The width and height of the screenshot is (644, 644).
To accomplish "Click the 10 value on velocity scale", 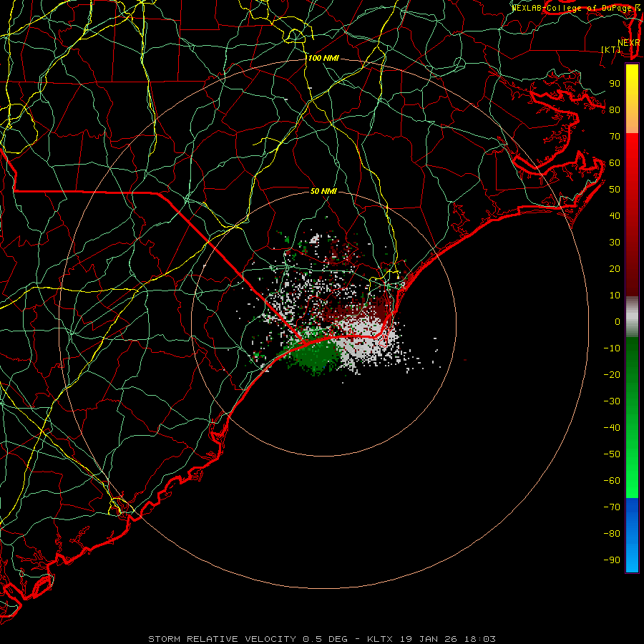I will tap(615, 296).
